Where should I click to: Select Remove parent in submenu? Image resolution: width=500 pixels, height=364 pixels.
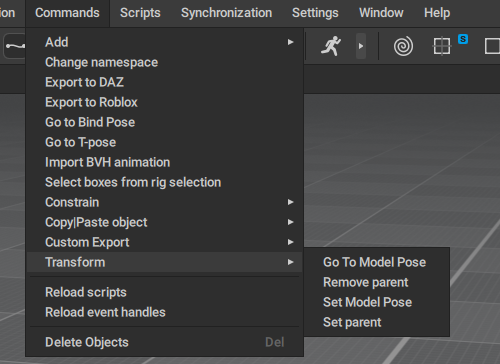(x=377, y=282)
